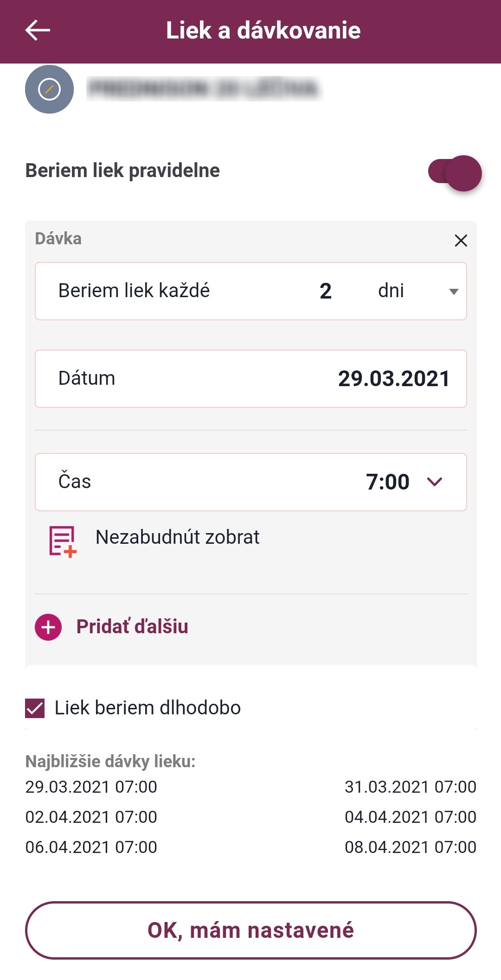Tap the 'Dátum' field label

tap(87, 378)
